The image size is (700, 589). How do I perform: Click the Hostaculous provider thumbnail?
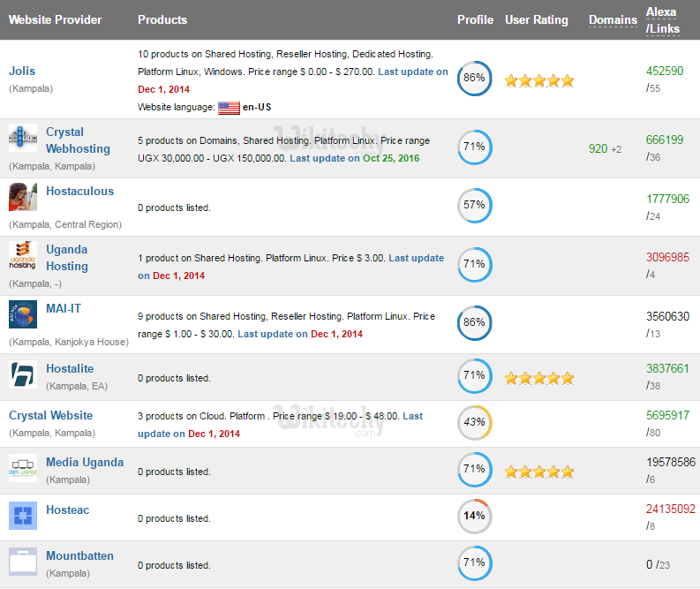tap(23, 197)
